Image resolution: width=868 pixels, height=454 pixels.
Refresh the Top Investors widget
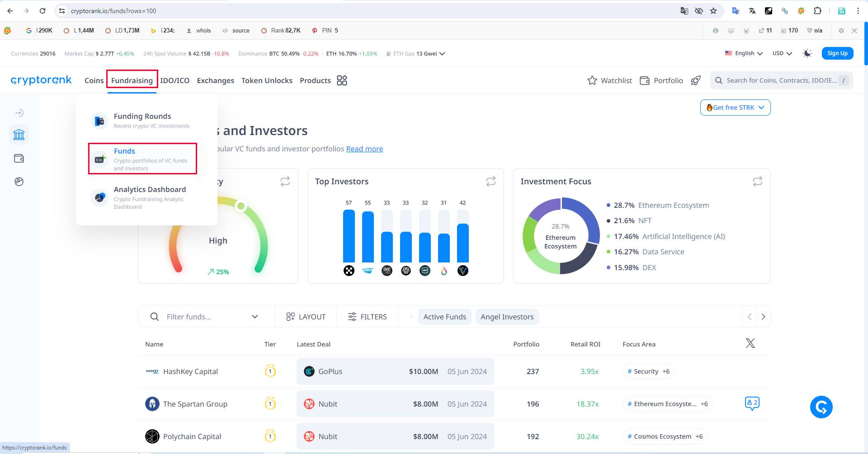tap(491, 181)
